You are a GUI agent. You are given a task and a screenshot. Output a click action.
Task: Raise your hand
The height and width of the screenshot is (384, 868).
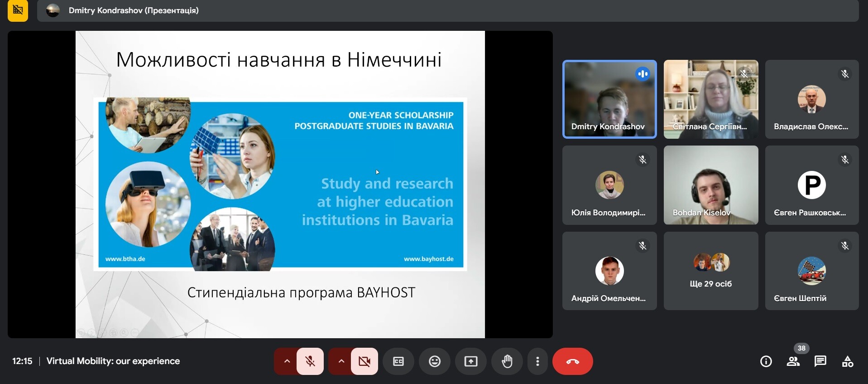[x=507, y=361]
